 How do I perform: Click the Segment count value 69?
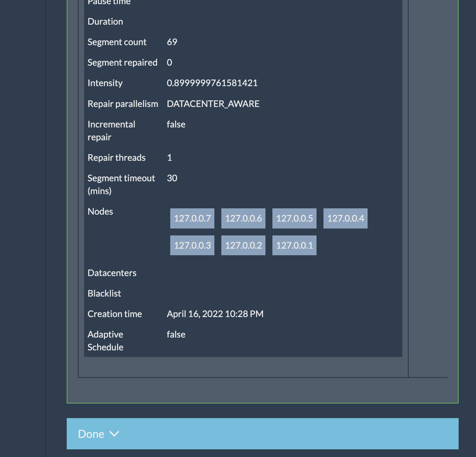(x=172, y=42)
